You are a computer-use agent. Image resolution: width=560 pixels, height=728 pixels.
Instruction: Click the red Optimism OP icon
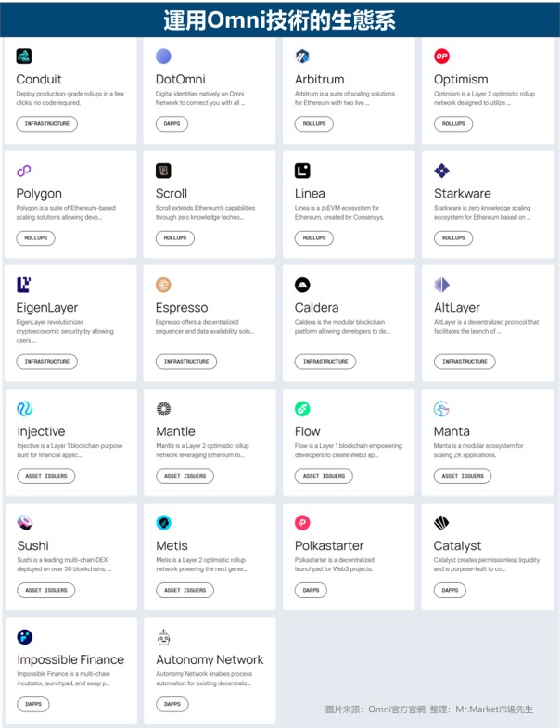pos(441,57)
